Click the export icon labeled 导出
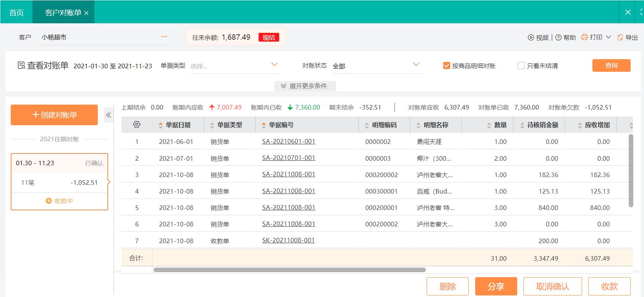Viewport: 644px width, 297px height. coord(620,37)
